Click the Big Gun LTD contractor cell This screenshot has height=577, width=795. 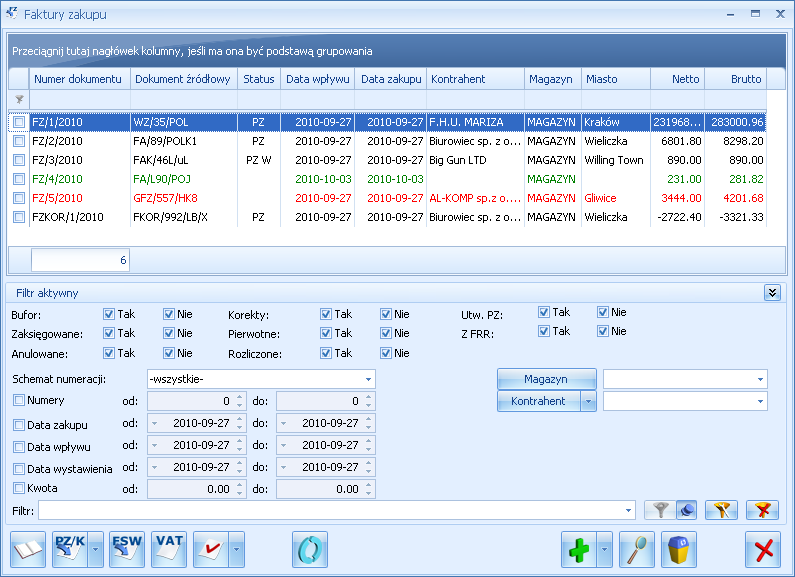(x=476, y=160)
